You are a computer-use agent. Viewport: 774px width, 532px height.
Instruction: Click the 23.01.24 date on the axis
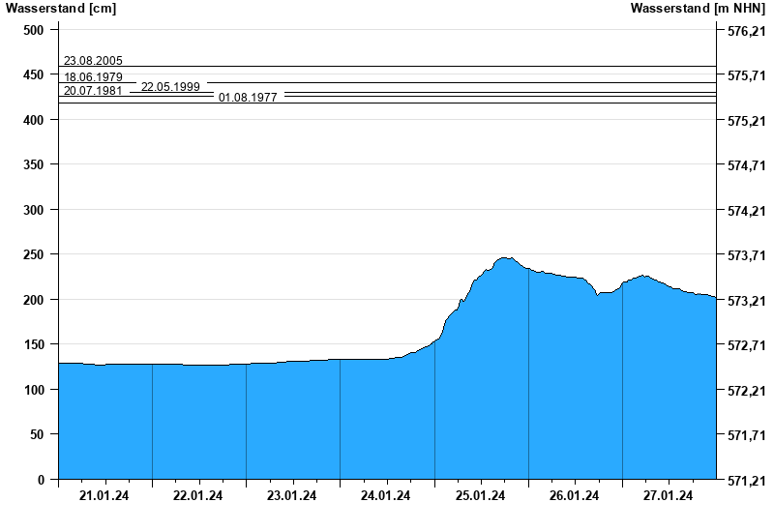click(x=292, y=496)
